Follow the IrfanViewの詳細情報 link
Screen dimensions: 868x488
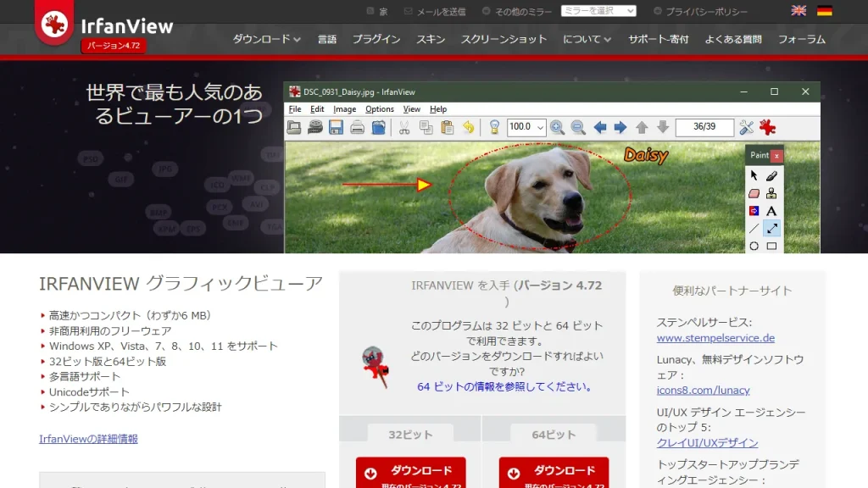(88, 439)
